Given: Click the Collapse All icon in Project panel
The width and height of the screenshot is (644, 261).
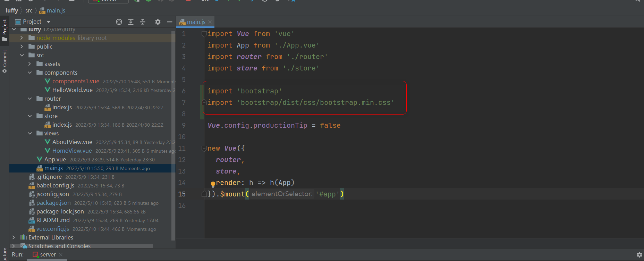Looking at the screenshot, I should [143, 22].
